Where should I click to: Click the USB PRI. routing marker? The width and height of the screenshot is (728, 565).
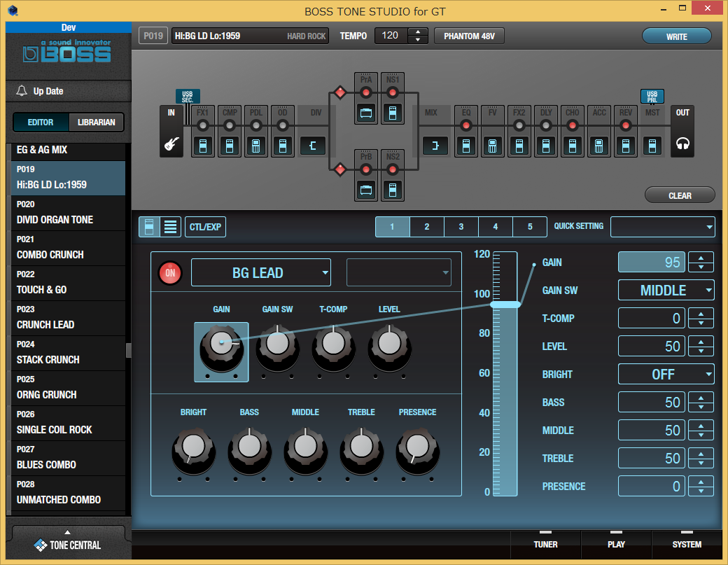[x=652, y=97]
